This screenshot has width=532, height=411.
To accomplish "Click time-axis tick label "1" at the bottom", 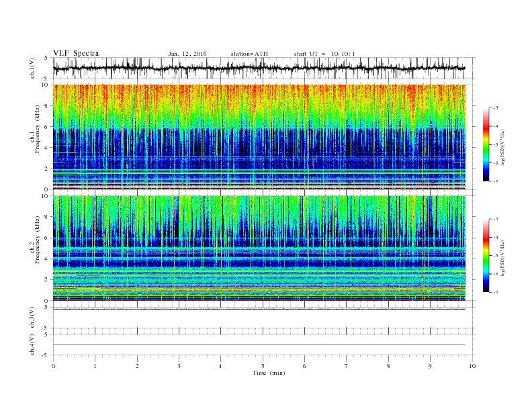I will pos(95,366).
